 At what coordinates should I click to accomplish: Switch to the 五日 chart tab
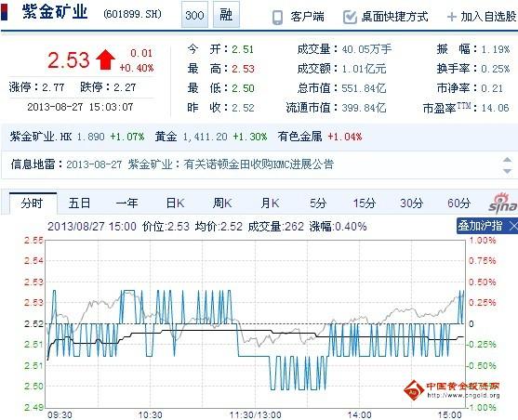coord(79,203)
